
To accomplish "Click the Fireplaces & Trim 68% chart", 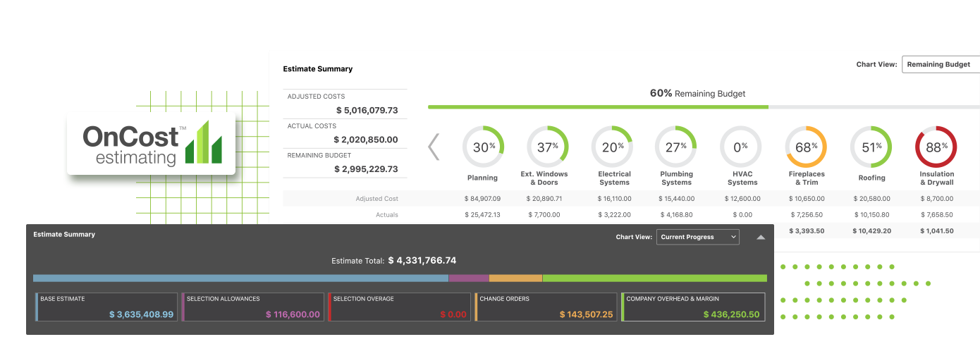I will tap(806, 147).
